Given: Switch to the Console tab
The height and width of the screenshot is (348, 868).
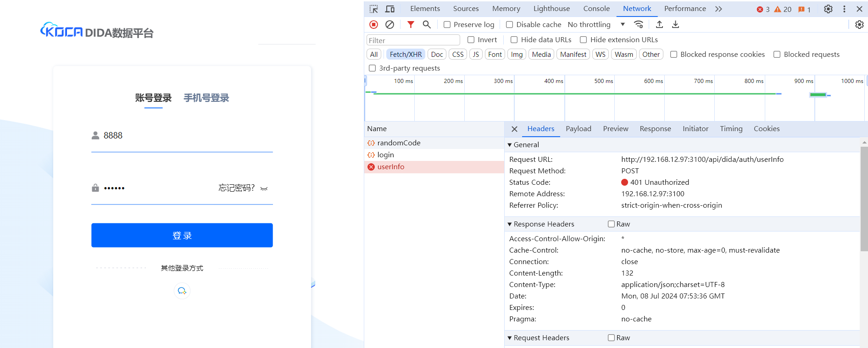Looking at the screenshot, I should tap(596, 9).
